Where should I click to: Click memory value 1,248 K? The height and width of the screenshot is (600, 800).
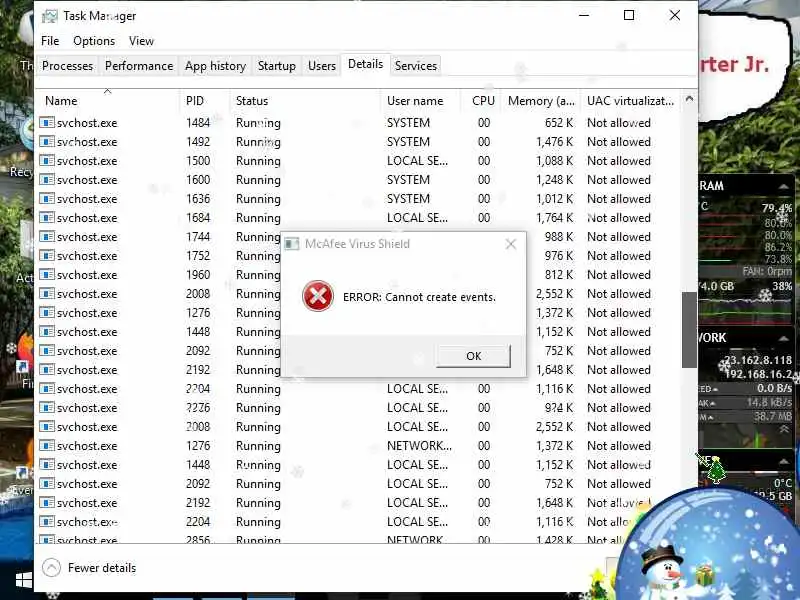point(555,180)
